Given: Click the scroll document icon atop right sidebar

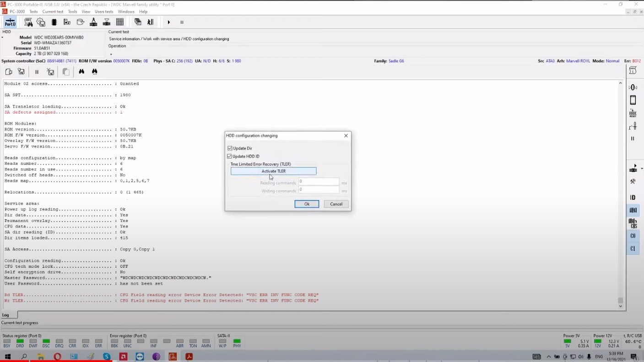Looking at the screenshot, I should click(x=633, y=70).
